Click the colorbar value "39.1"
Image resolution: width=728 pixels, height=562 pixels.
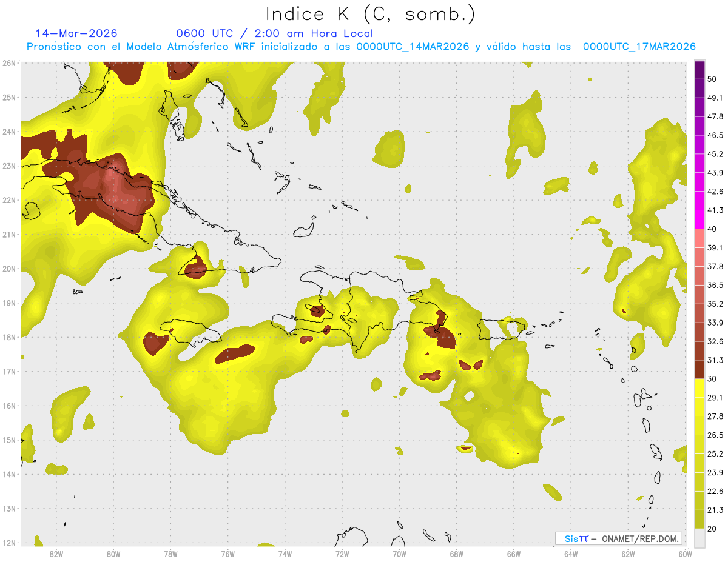[715, 247]
